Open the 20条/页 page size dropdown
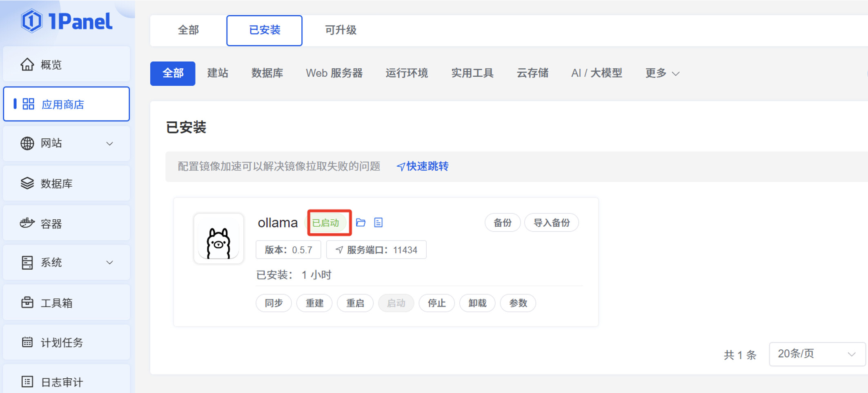This screenshot has height=393, width=868. pos(817,354)
